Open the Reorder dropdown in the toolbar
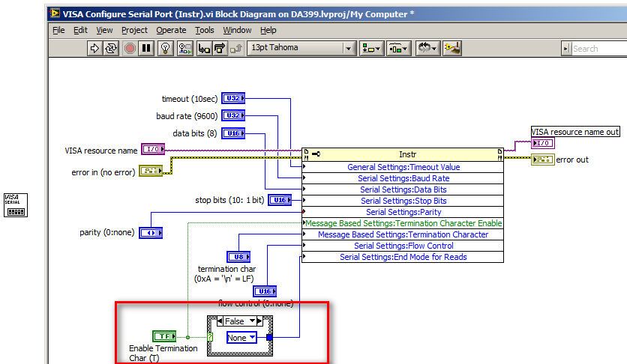The width and height of the screenshot is (627, 364). pyautogui.click(x=427, y=48)
